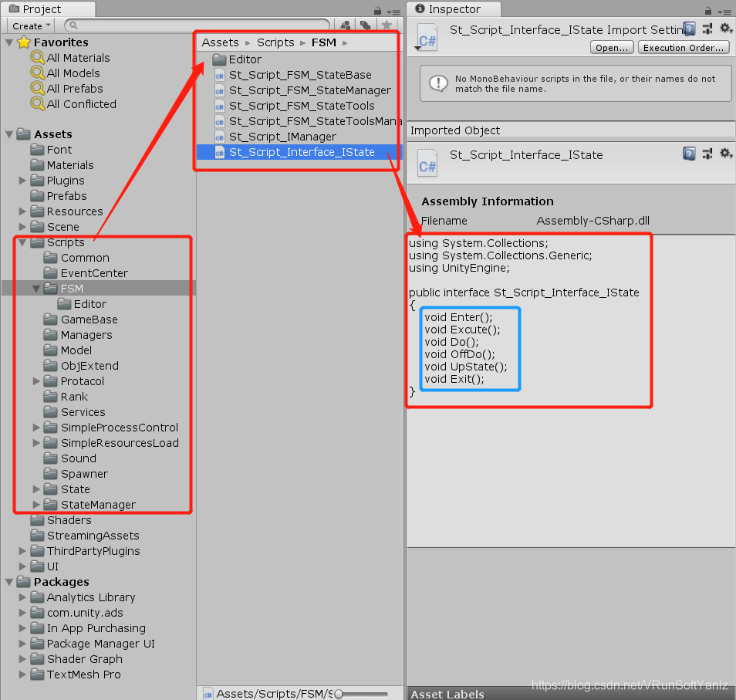Expand the Plugins folder
This screenshot has width=736, height=700.
pos(22,181)
